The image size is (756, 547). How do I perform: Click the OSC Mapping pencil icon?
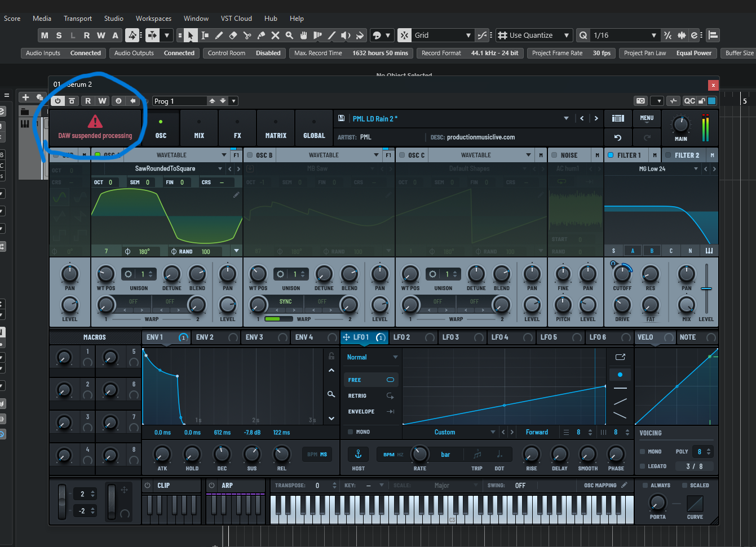[x=624, y=485]
